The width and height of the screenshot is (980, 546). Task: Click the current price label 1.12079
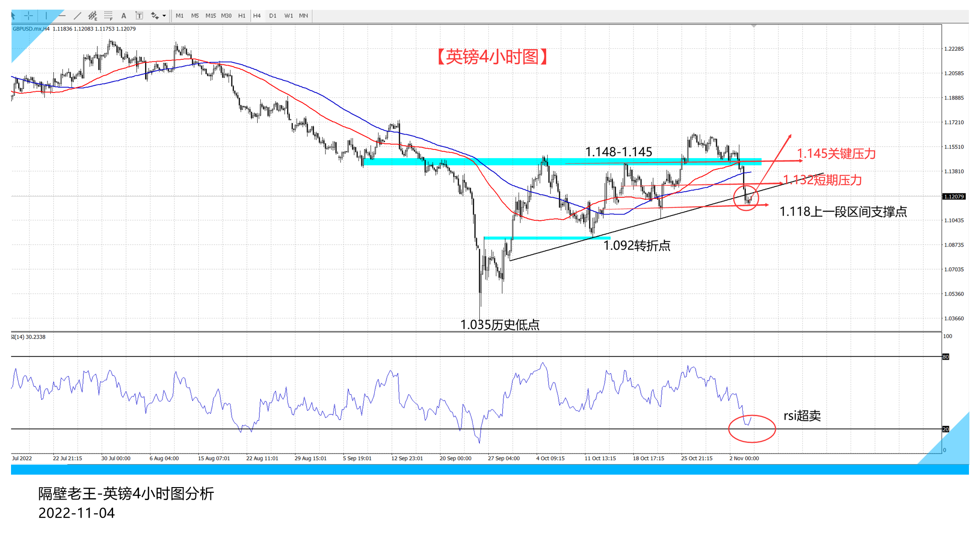tap(954, 196)
